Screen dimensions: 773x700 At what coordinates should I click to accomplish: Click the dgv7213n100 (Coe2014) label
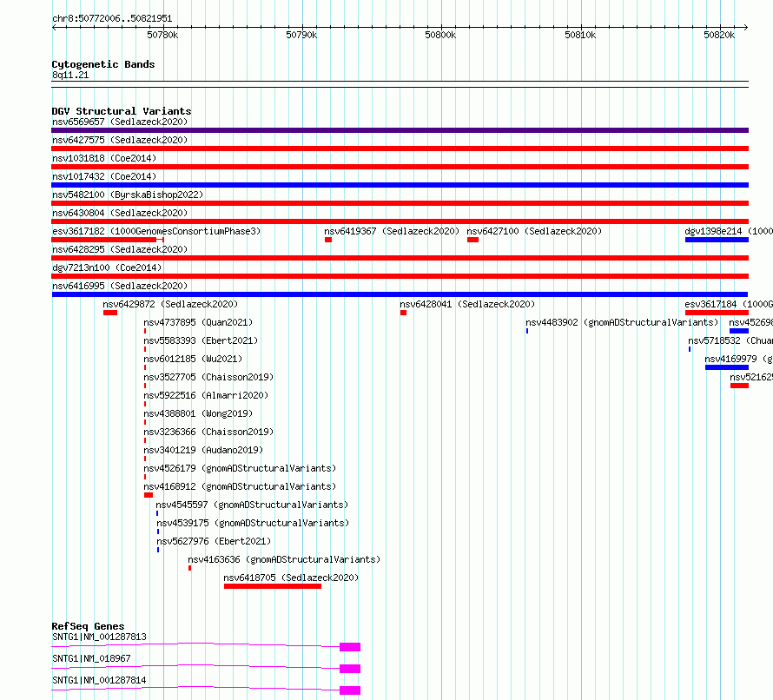click(107, 267)
